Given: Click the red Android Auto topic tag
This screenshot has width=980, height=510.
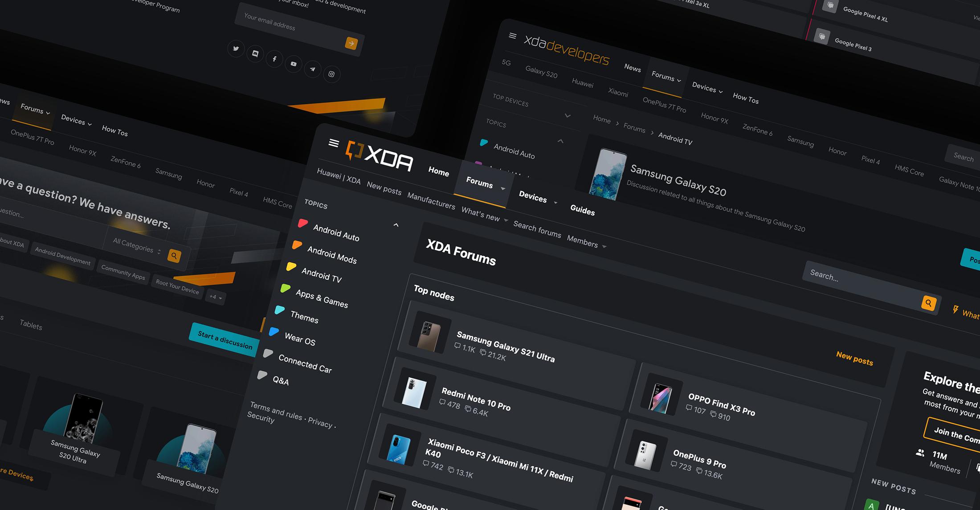Looking at the screenshot, I should [303, 223].
